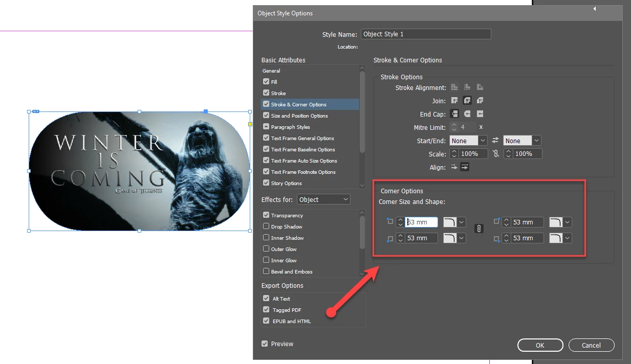Click the top-right corner size stepper

point(506,222)
